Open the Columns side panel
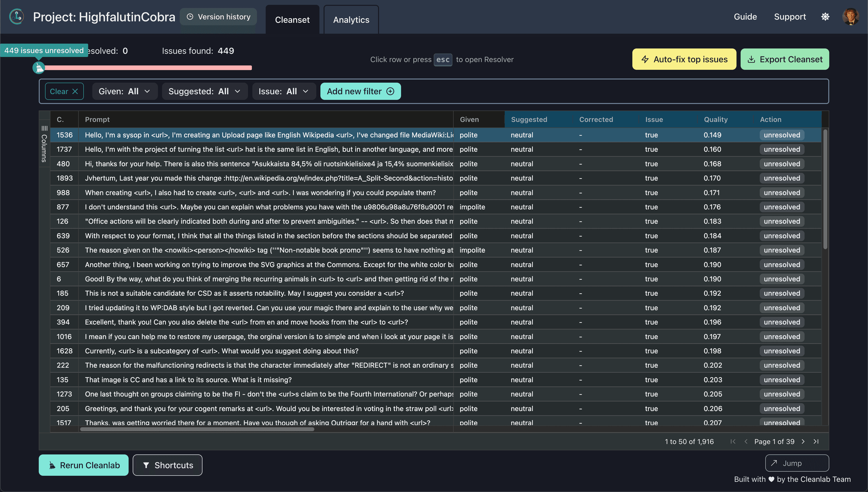This screenshot has height=492, width=868. (x=44, y=144)
